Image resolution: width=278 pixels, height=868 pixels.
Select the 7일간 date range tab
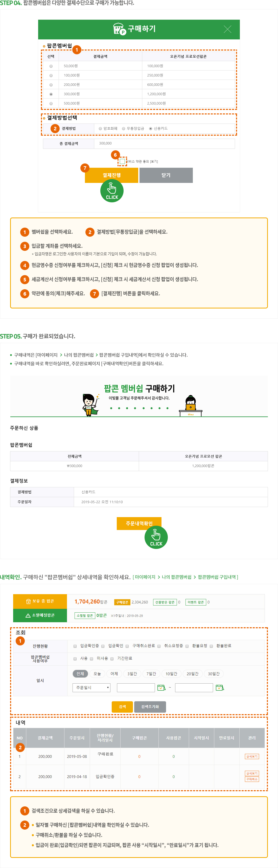[151, 673]
